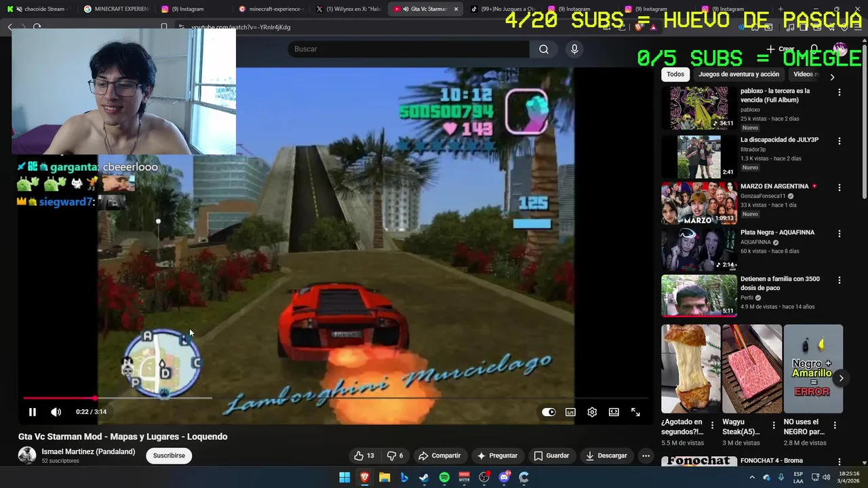Click the Brave browser taskbar icon
868x488 pixels.
tap(365, 477)
